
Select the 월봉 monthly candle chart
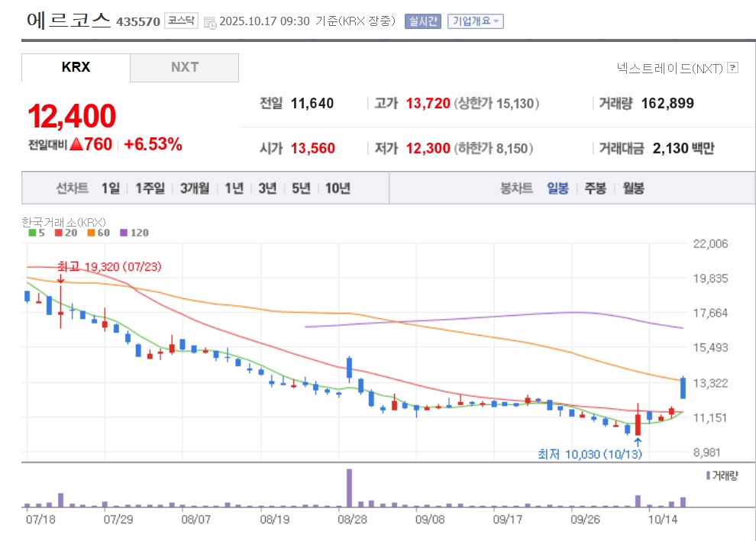point(633,188)
